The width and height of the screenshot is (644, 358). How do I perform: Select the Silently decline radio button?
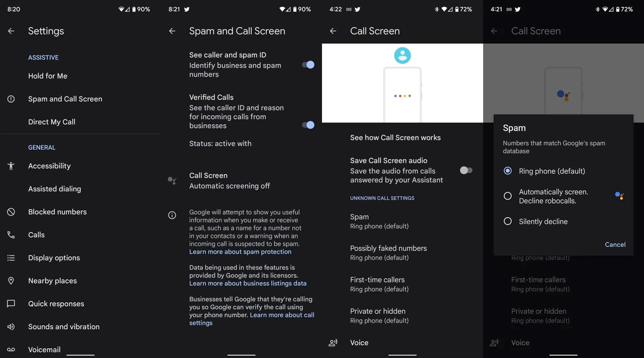[507, 221]
